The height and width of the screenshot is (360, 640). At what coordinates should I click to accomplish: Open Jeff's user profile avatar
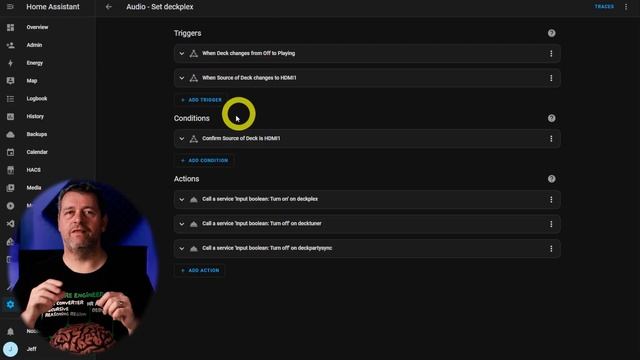coord(11,349)
